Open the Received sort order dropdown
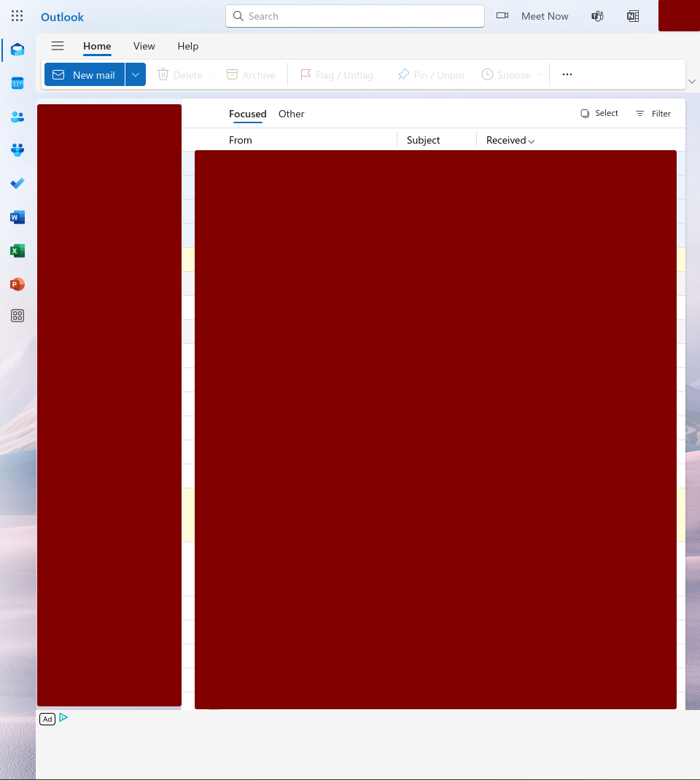 [x=509, y=140]
